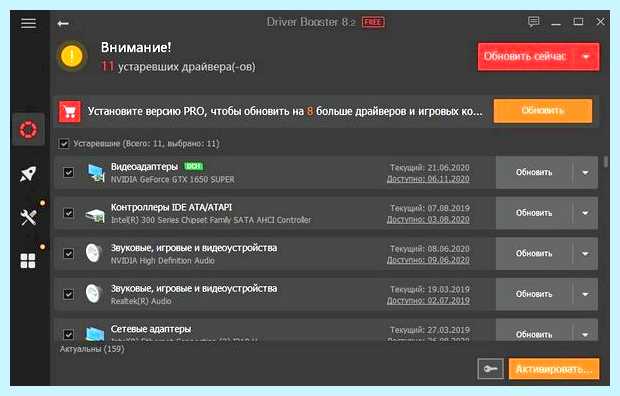The image size is (620, 396).
Task: Click the NVIDIA High Definition Audio speaker icon
Action: tap(94, 253)
